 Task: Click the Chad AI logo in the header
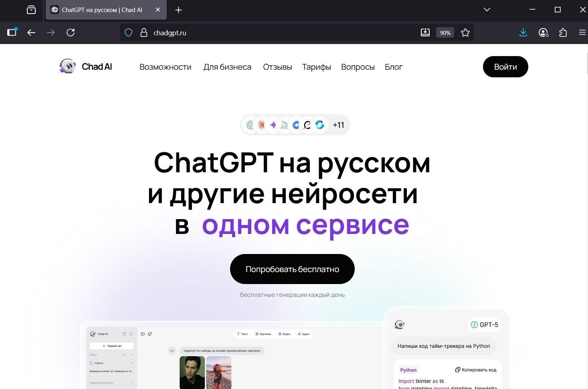[x=86, y=67]
